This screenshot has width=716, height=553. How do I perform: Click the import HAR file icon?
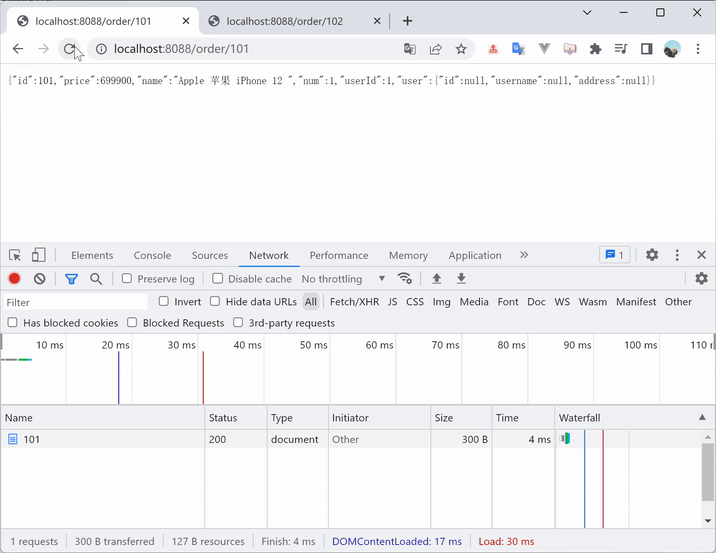pyautogui.click(x=437, y=279)
